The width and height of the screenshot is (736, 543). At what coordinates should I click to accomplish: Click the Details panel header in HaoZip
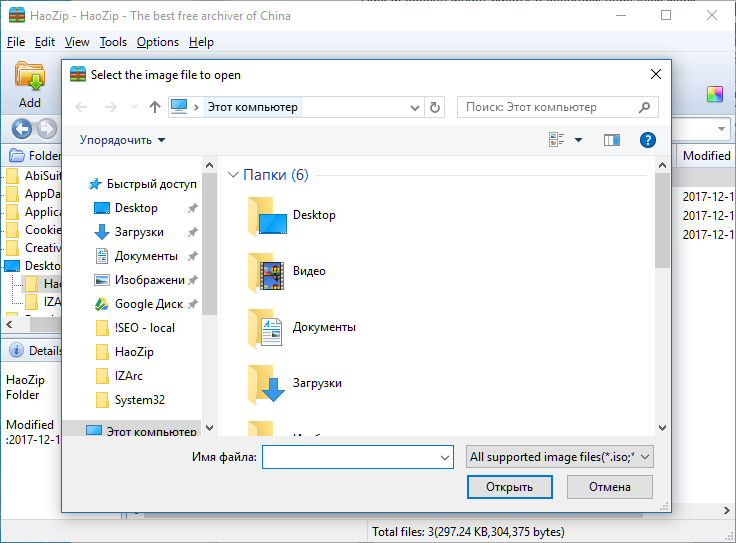point(31,351)
